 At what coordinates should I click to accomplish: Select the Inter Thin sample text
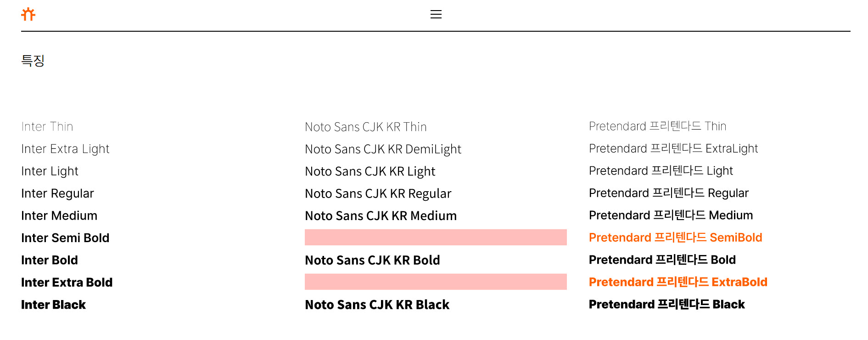[x=47, y=126]
